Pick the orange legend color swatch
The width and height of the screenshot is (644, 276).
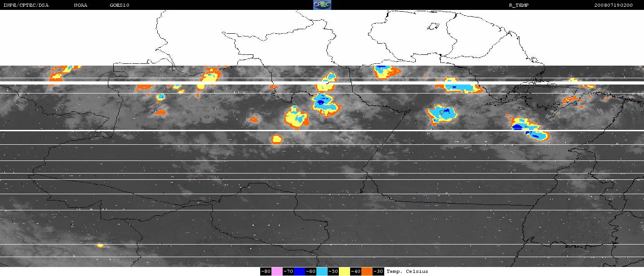pos(367,272)
